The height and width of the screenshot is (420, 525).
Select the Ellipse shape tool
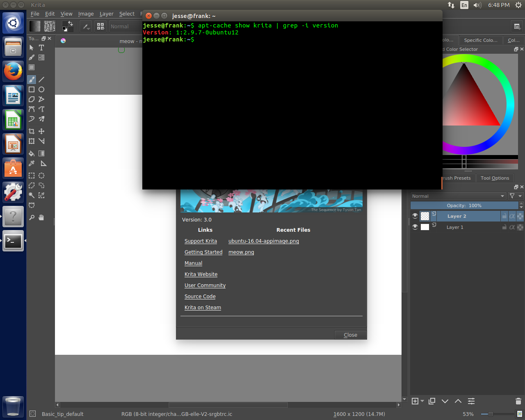(41, 89)
